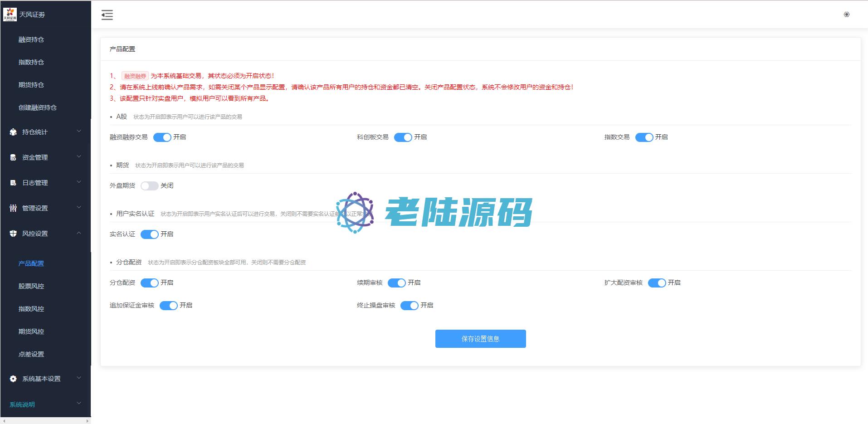The width and height of the screenshot is (868, 424).
Task: Click the 天风证券 logo icon
Action: pos(10,15)
